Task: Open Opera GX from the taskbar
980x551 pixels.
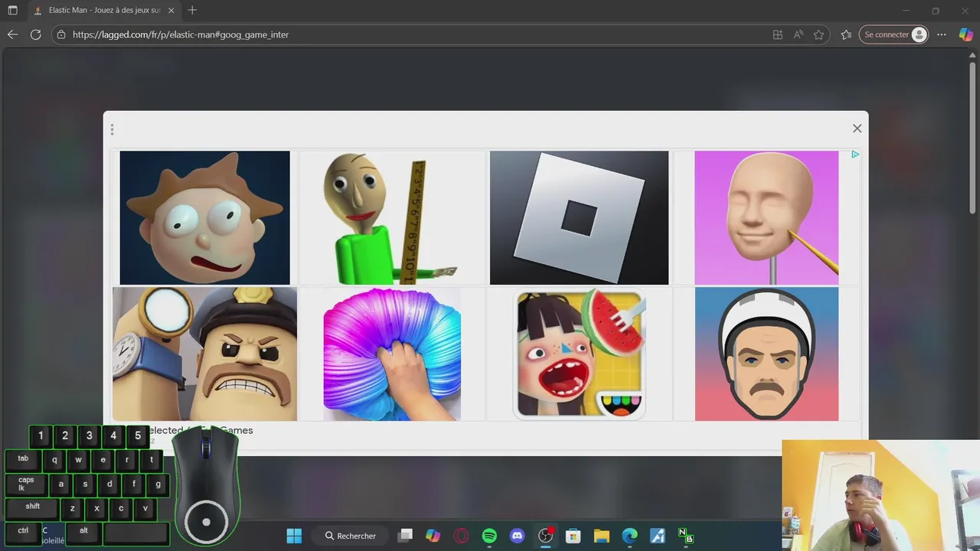Action: coord(461,536)
